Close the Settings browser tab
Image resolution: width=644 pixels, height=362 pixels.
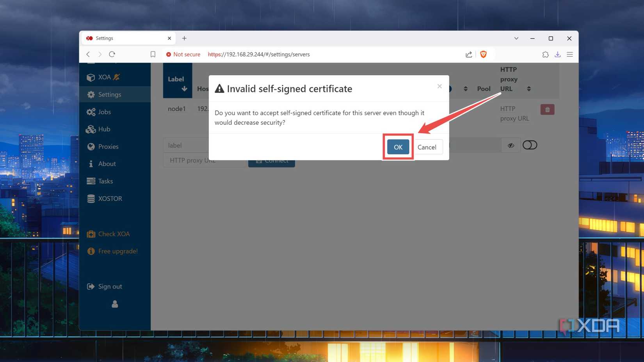pos(169,38)
